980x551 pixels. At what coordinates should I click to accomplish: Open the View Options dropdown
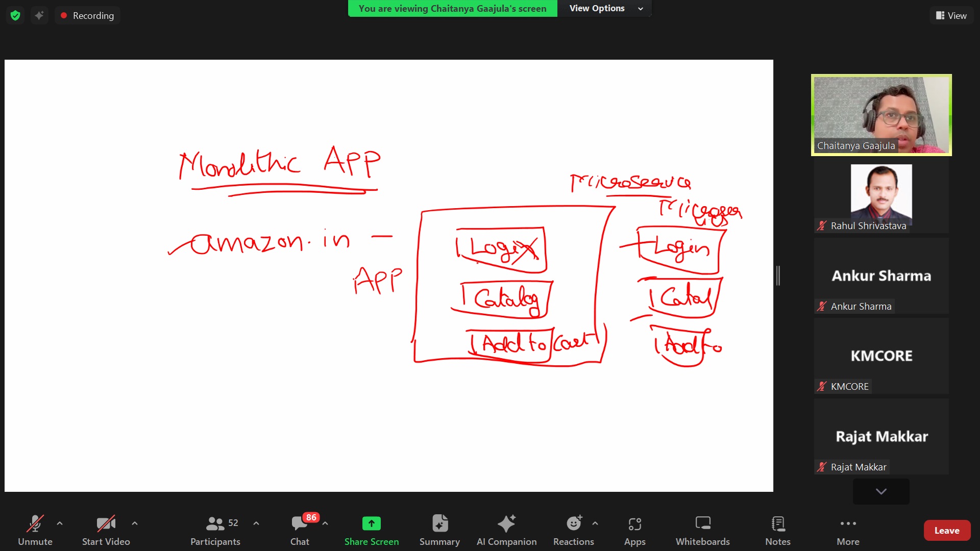click(604, 8)
